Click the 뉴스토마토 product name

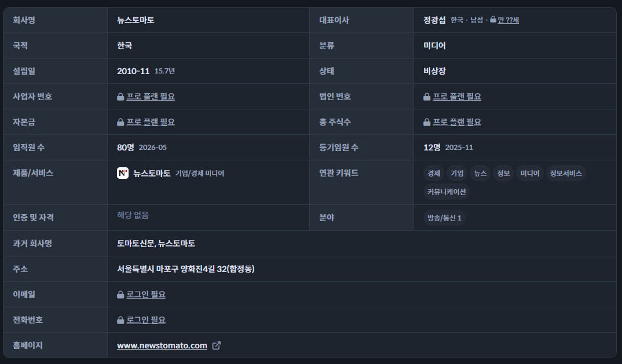tap(152, 173)
